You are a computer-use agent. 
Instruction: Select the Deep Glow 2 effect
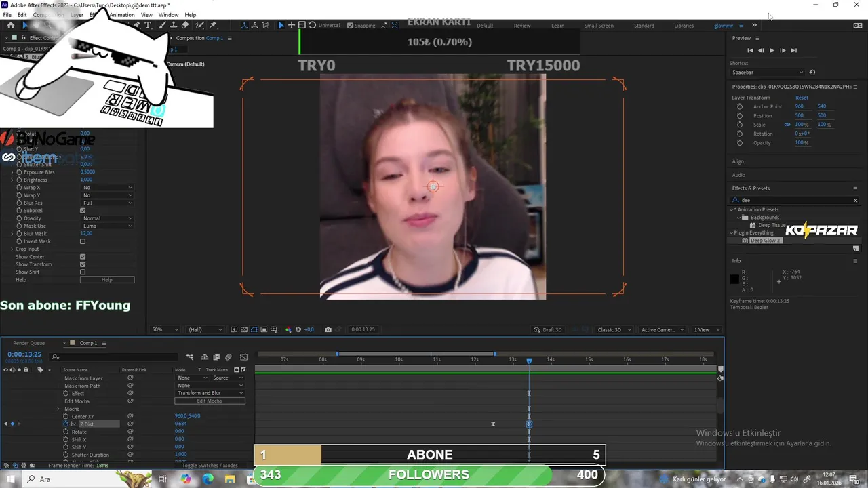pyautogui.click(x=765, y=241)
